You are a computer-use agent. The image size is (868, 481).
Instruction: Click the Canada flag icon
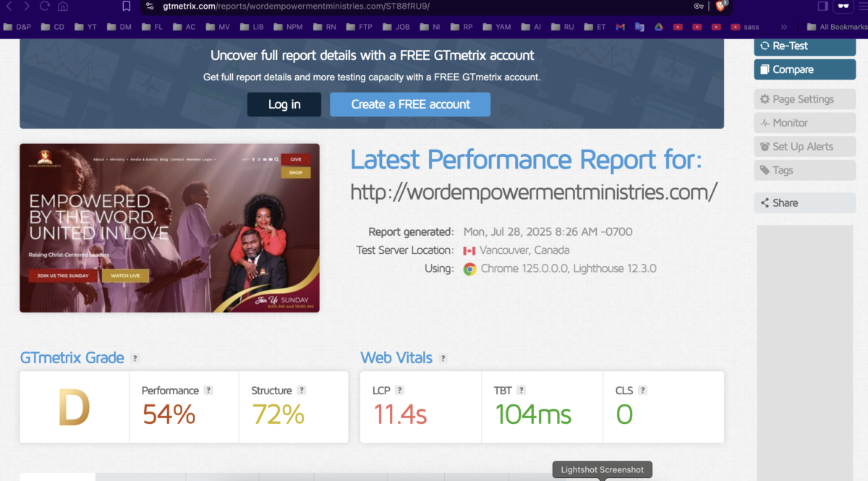[469, 250]
